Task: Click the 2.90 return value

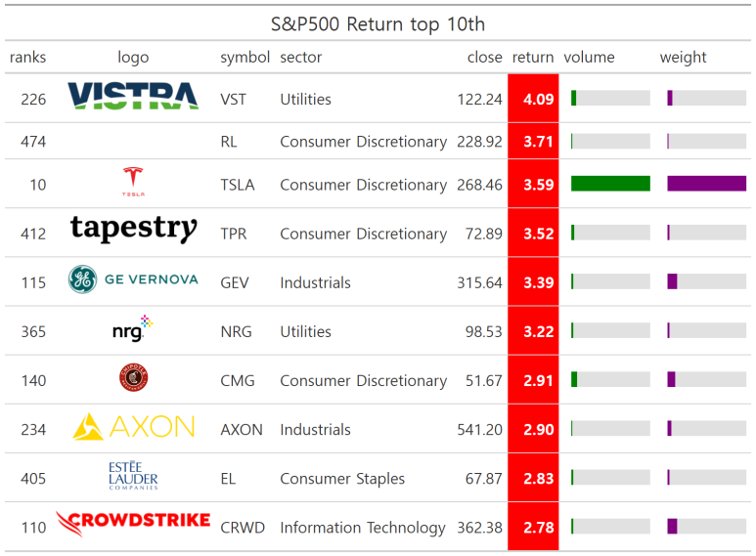Action: (538, 430)
